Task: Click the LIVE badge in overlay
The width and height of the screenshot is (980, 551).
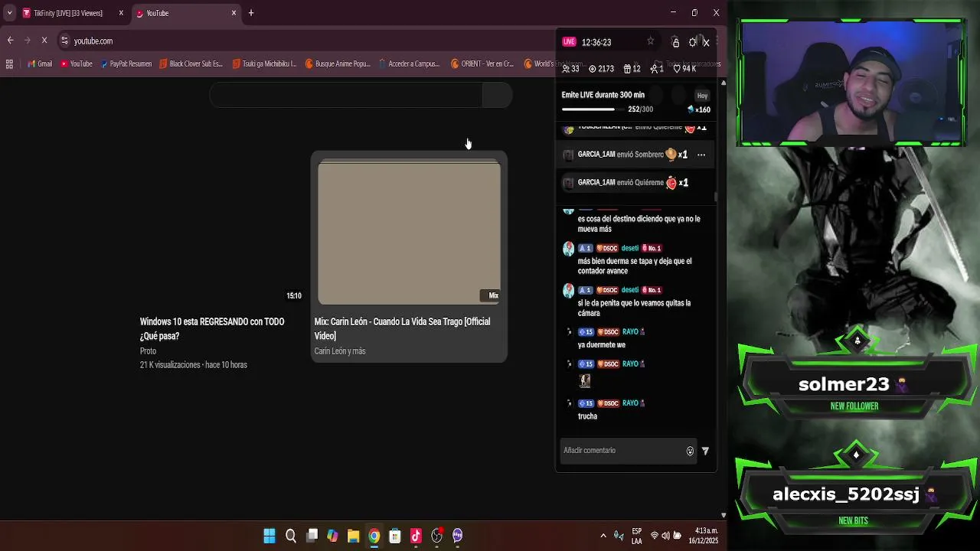Action: tap(569, 42)
